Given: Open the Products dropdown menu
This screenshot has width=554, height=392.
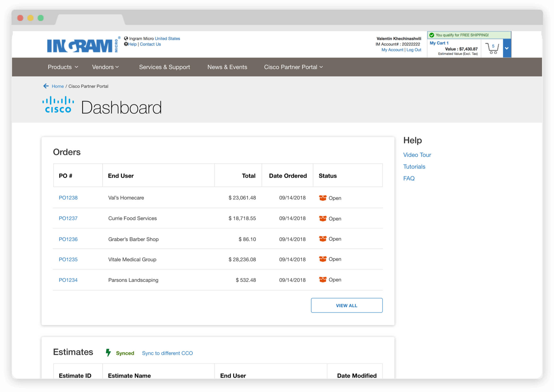Looking at the screenshot, I should 63,67.
